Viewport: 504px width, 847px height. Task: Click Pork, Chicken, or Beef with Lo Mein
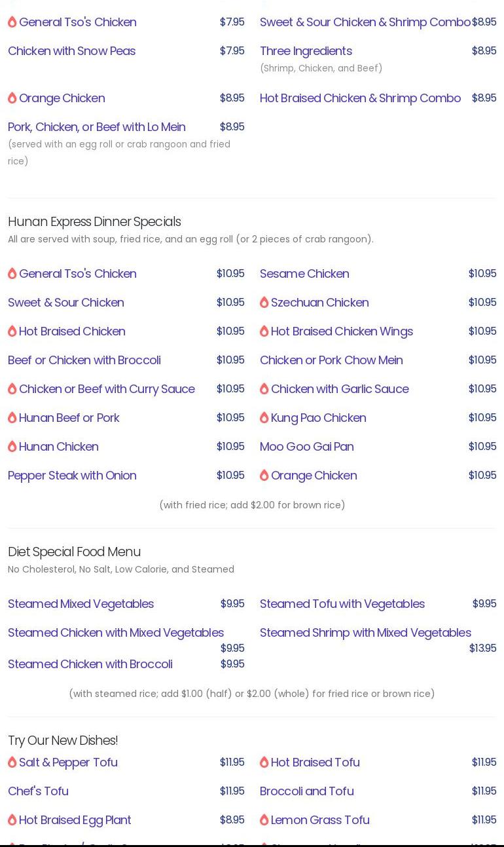(x=96, y=127)
